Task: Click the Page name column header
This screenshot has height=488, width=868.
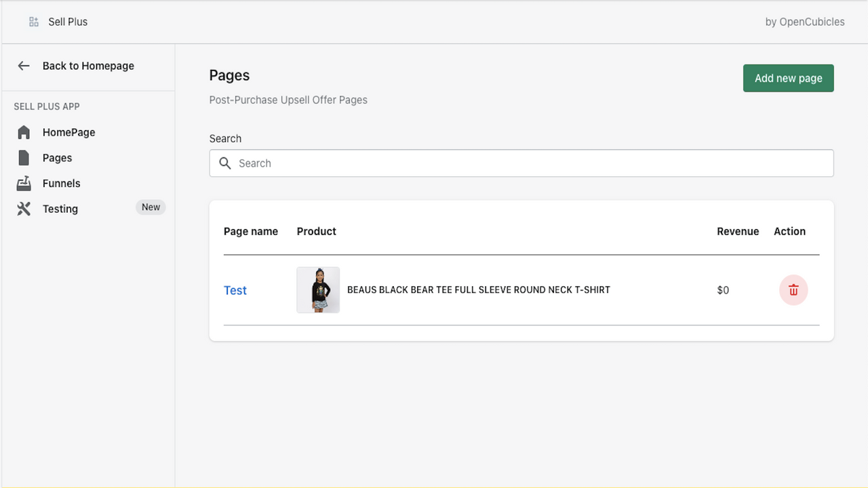Action: [x=251, y=231]
